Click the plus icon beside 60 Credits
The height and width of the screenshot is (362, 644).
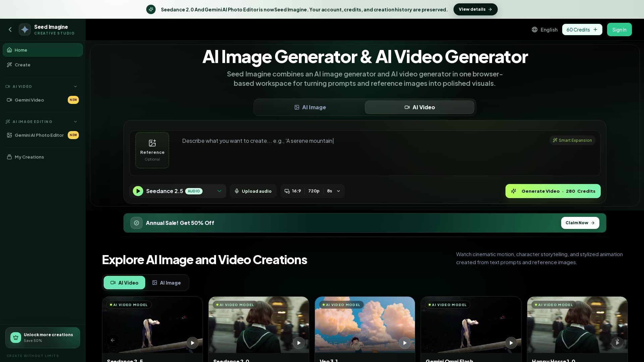pos(595,29)
